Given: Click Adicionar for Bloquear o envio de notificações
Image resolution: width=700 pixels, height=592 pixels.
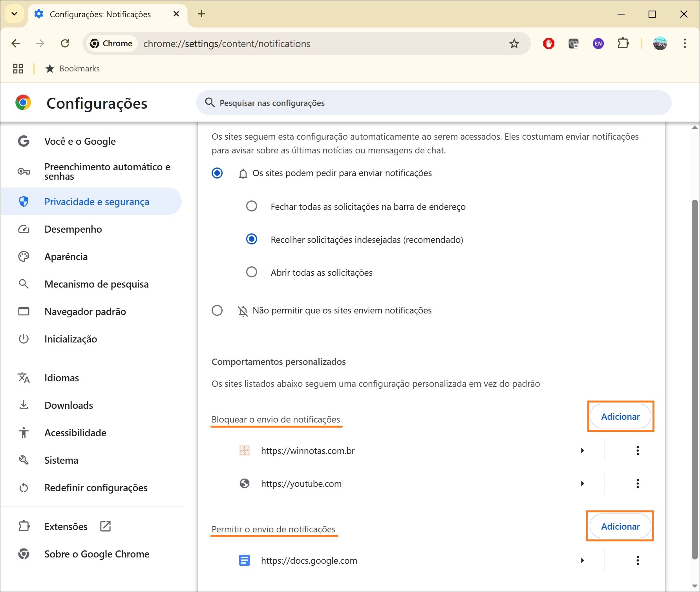Looking at the screenshot, I should (620, 417).
